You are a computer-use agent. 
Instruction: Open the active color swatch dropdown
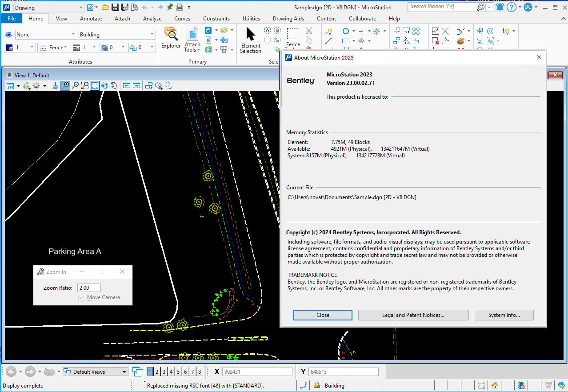20,48
